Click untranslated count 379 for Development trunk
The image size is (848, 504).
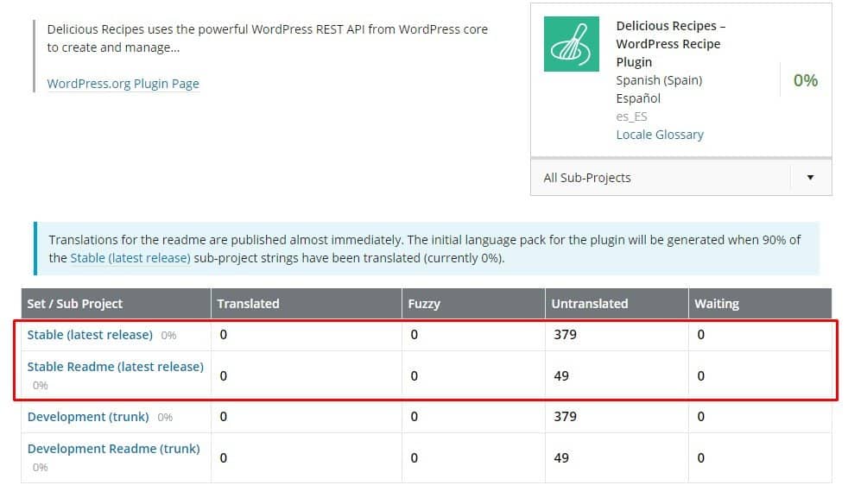click(x=565, y=417)
